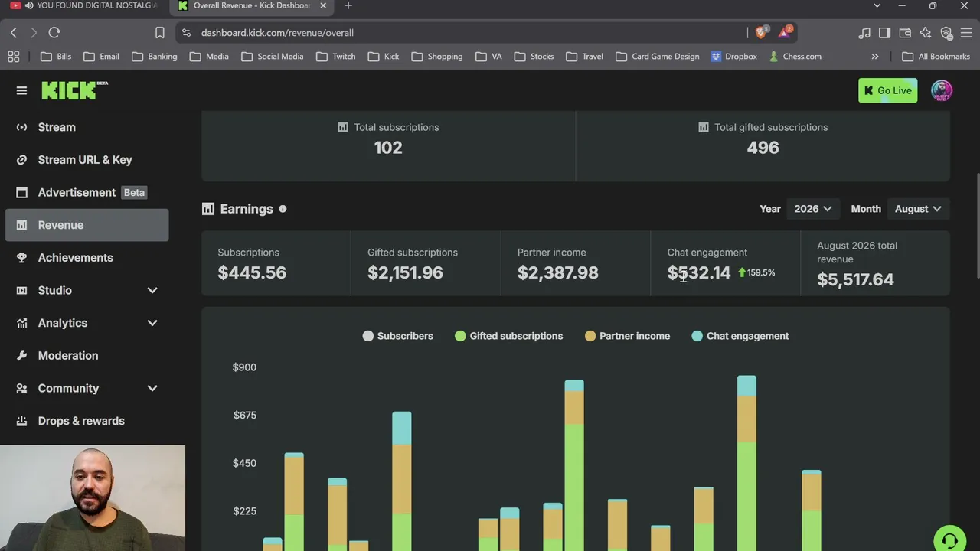Open Brave Rewards icon
The width and height of the screenshot is (980, 551).
tap(785, 32)
